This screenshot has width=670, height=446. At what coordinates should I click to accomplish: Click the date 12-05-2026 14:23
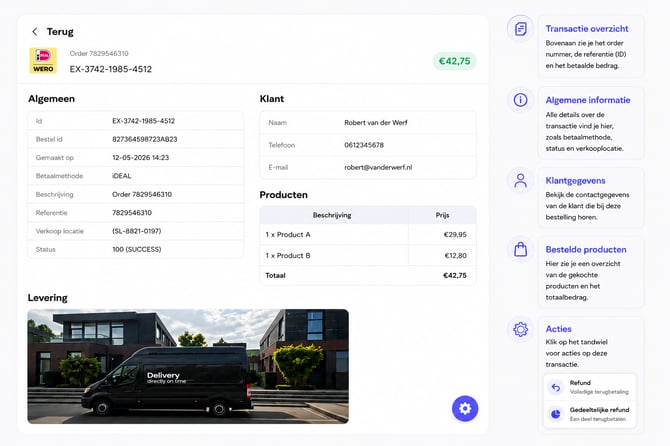[141, 158]
